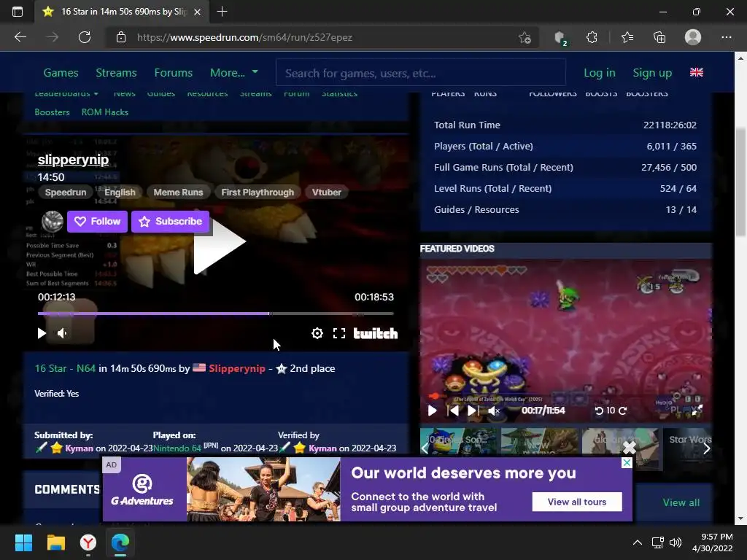Image resolution: width=747 pixels, height=560 pixels.
Task: Expand the More... dropdown
Action: coord(234,73)
